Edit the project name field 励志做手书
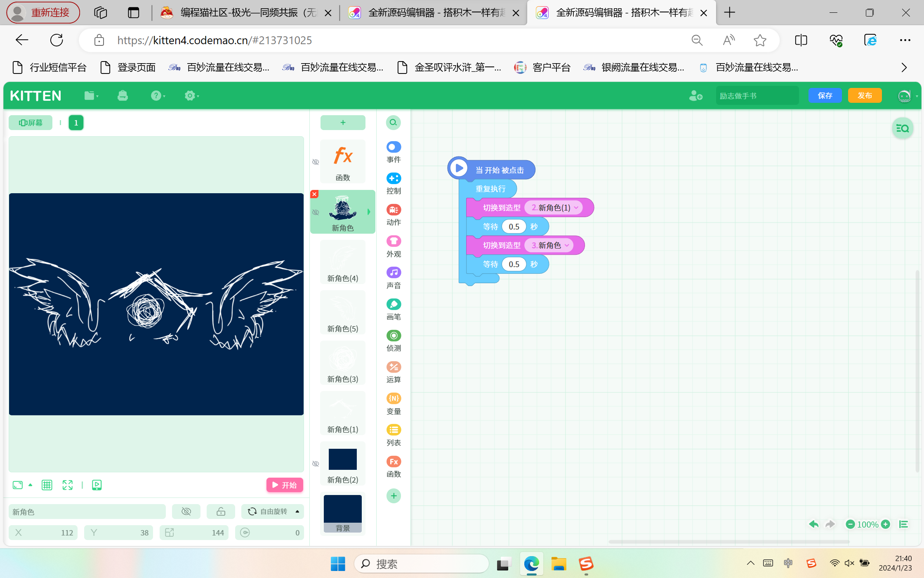This screenshot has height=578, width=924. (757, 96)
